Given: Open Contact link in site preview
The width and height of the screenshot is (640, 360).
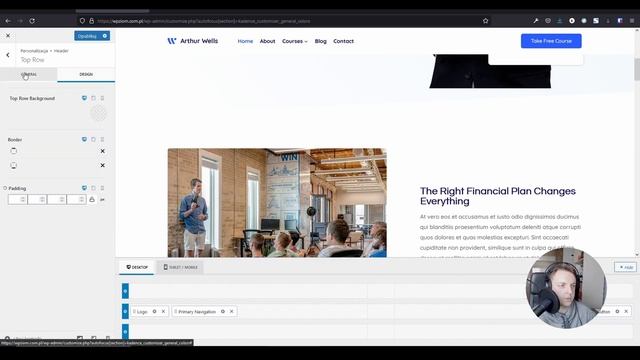Looking at the screenshot, I should [x=343, y=41].
